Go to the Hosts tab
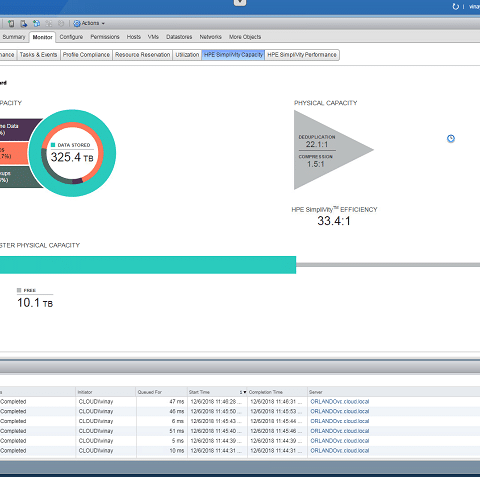The height and width of the screenshot is (477, 480). (134, 37)
